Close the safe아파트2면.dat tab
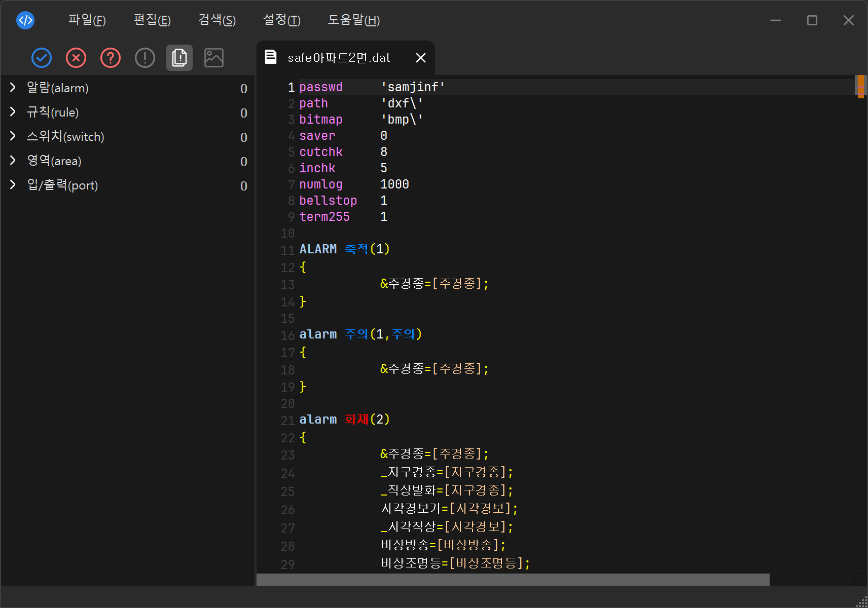 [420, 58]
